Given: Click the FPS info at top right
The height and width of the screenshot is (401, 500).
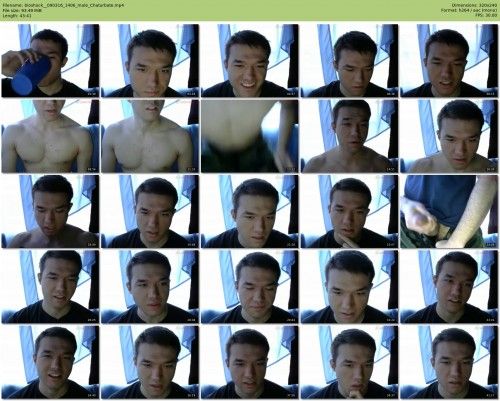Looking at the screenshot, I should coord(486,15).
